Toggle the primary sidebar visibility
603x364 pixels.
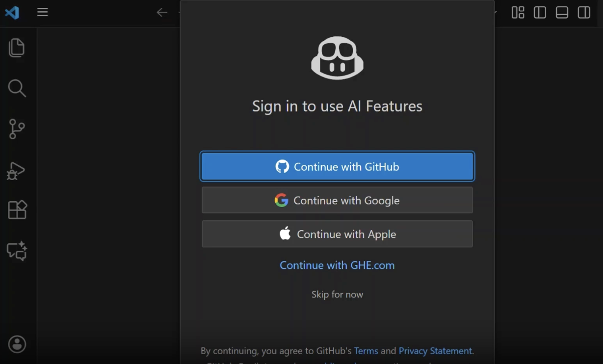pos(540,13)
